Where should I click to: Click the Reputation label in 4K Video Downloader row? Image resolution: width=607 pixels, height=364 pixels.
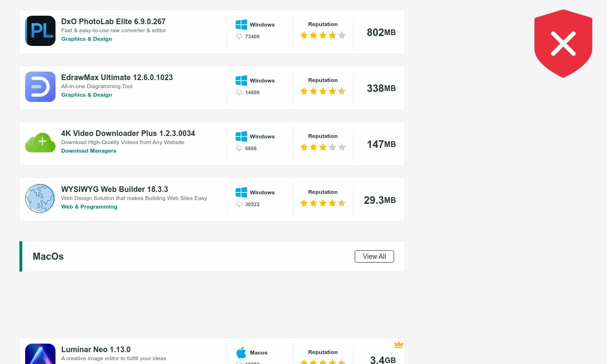tap(323, 136)
